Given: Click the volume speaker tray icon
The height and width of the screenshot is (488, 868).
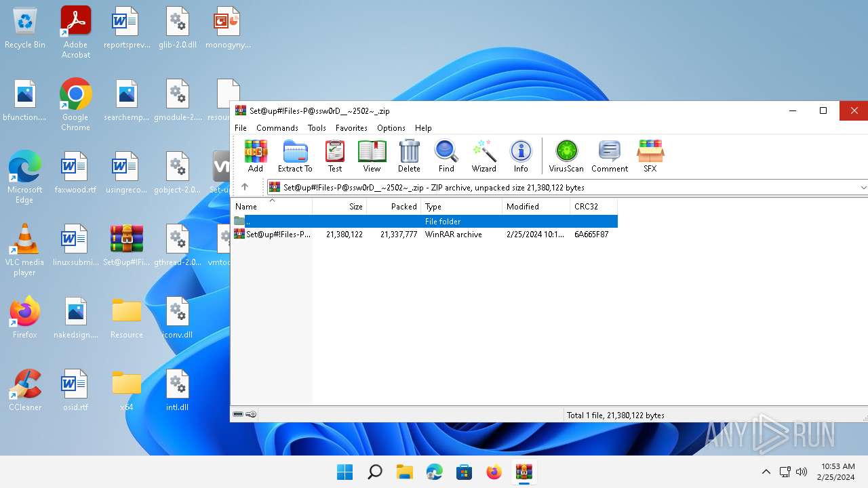Looking at the screenshot, I should tap(802, 472).
